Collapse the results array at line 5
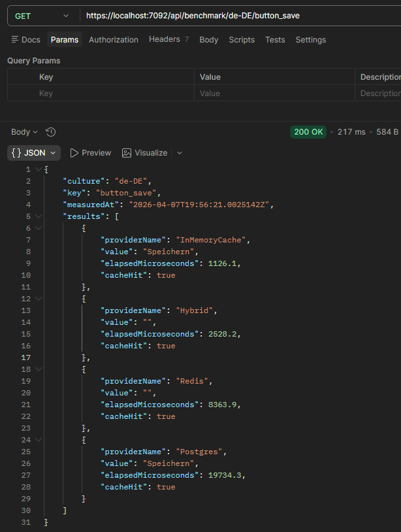The image size is (401, 532). coord(39,216)
